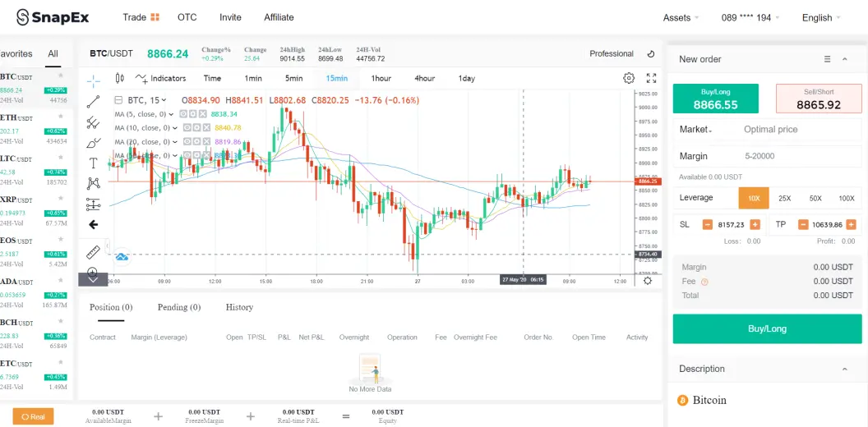The width and height of the screenshot is (868, 427).
Task: Open the New order list menu icon
Action: click(828, 59)
